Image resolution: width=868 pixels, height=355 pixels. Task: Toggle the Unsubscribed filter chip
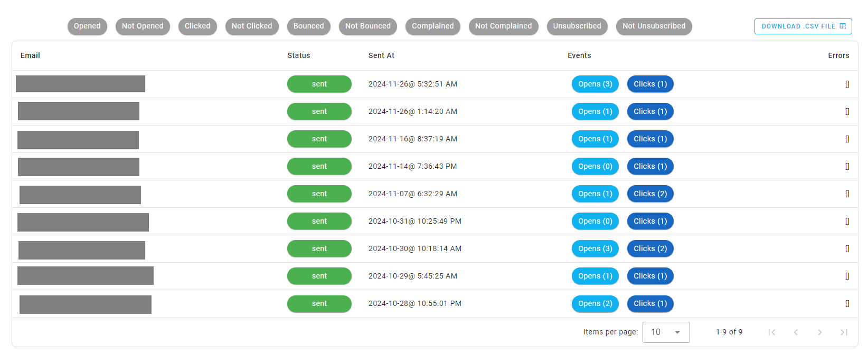pyautogui.click(x=577, y=26)
